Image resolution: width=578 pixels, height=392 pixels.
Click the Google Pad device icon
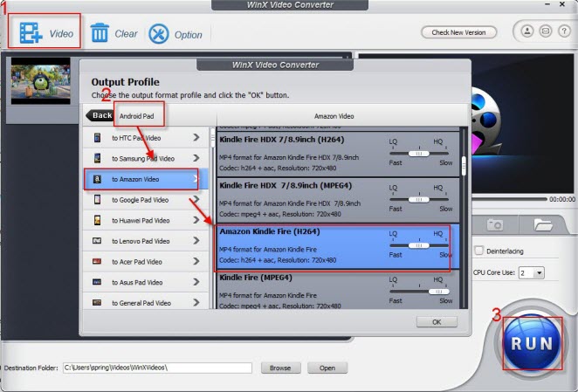pyautogui.click(x=97, y=200)
